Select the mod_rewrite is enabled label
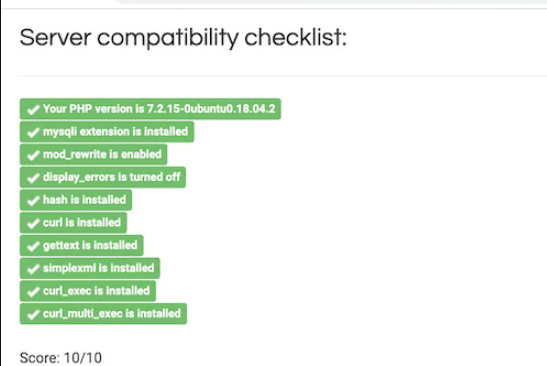Screen dimensions: 547x366 (93, 154)
